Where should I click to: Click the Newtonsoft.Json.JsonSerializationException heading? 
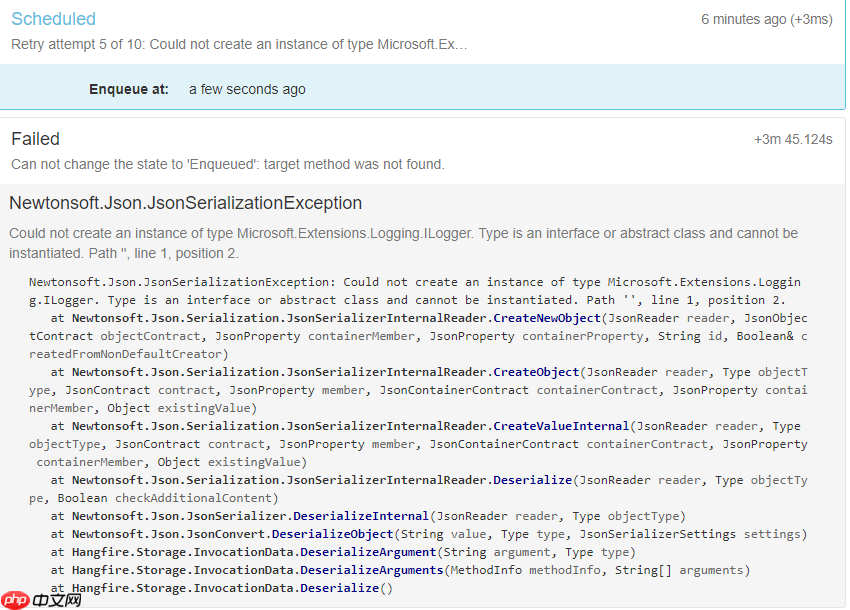(x=185, y=203)
